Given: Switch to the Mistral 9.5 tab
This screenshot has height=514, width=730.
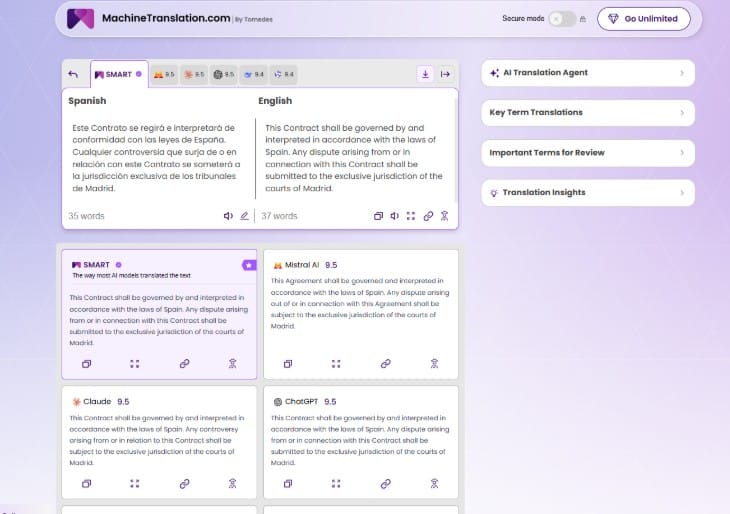Looking at the screenshot, I should tap(164, 74).
